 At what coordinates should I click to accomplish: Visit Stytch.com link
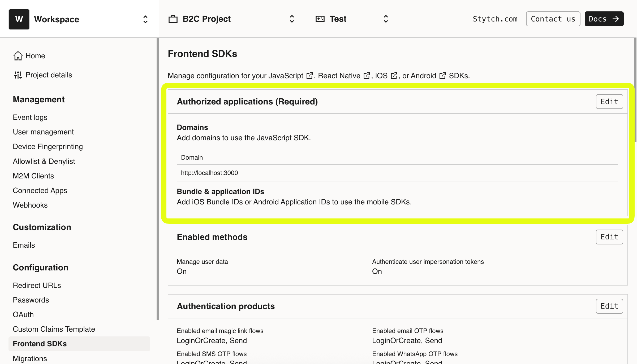495,19
